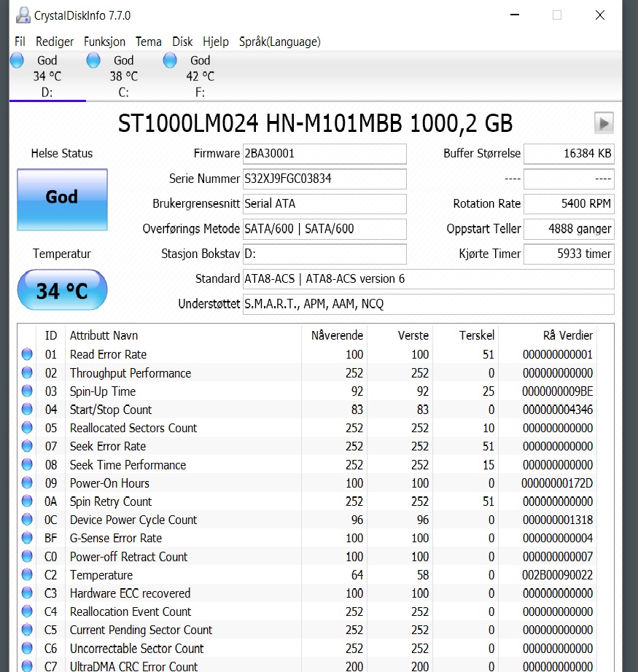Click status orb for Device Power Cycle Count

point(27,520)
